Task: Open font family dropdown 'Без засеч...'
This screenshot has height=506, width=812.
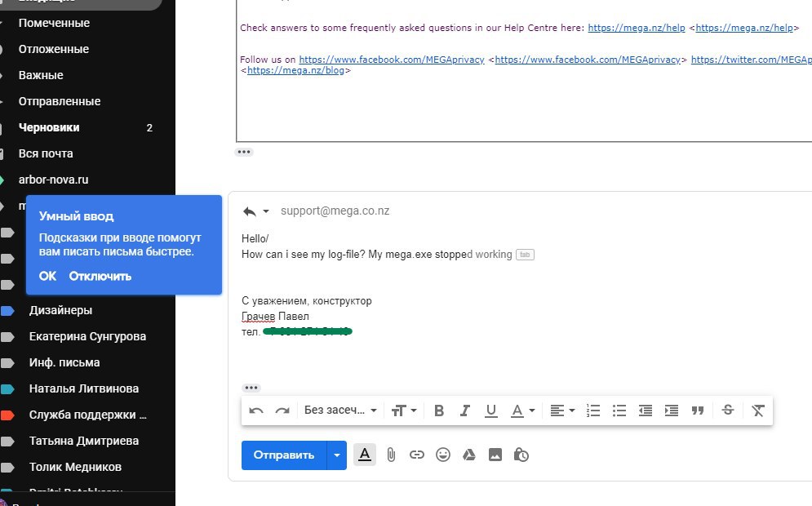Action: point(340,411)
